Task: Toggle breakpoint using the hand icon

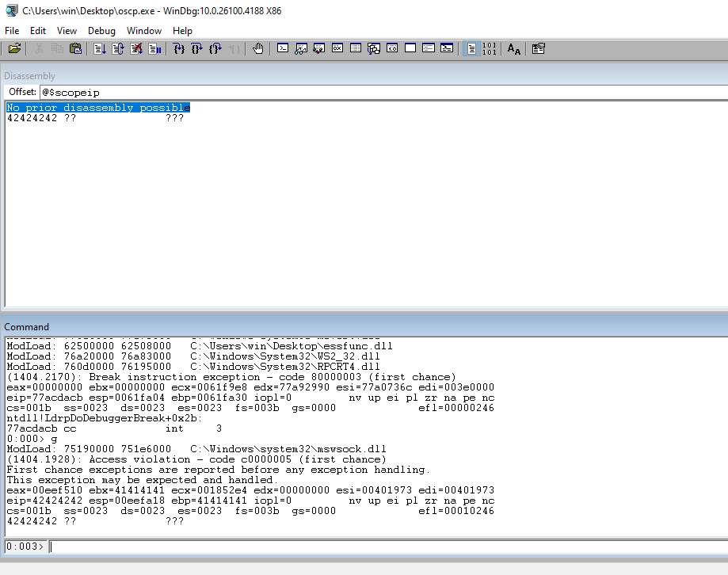Action: tap(257, 49)
